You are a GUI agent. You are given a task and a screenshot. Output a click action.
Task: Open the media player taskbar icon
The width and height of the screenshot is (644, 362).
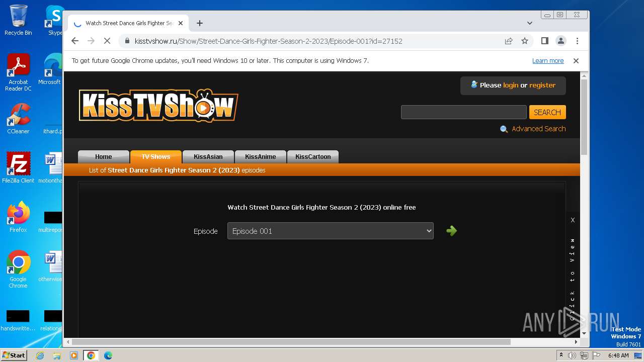pos(73,355)
